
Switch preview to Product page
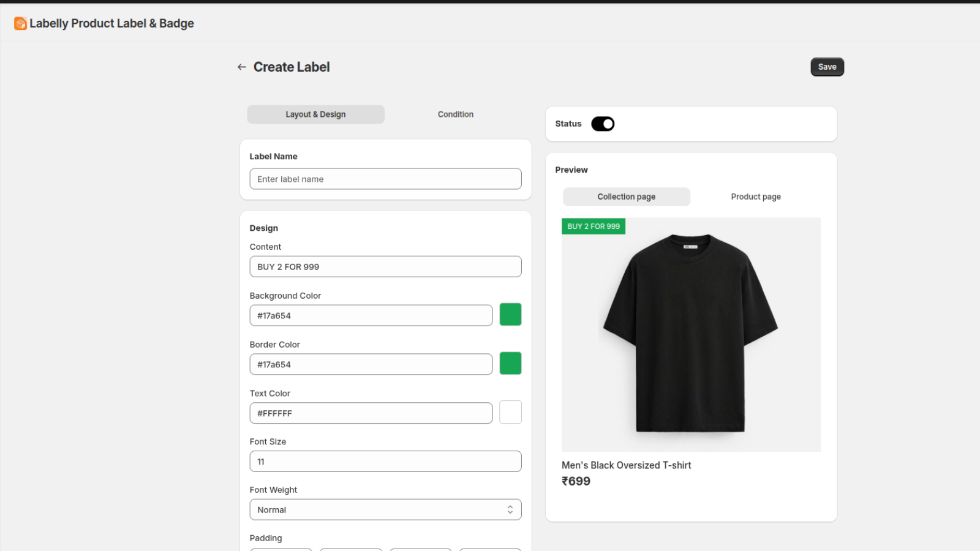[756, 197]
